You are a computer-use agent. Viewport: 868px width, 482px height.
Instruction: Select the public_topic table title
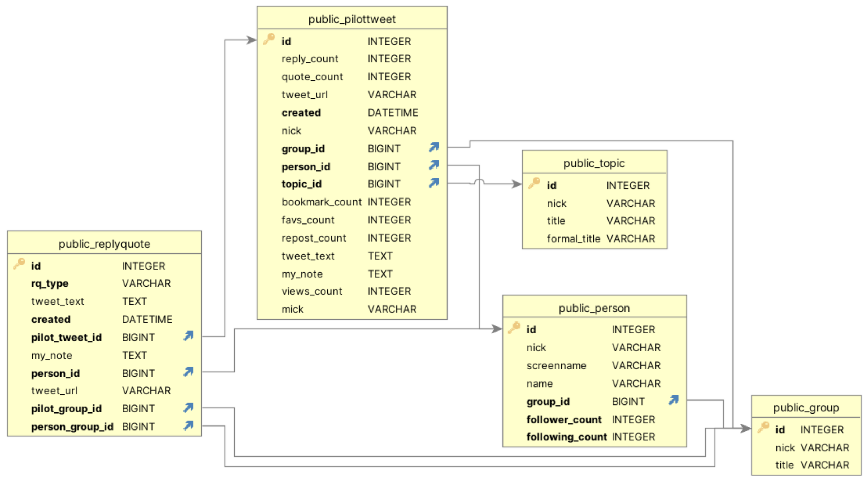(x=594, y=163)
